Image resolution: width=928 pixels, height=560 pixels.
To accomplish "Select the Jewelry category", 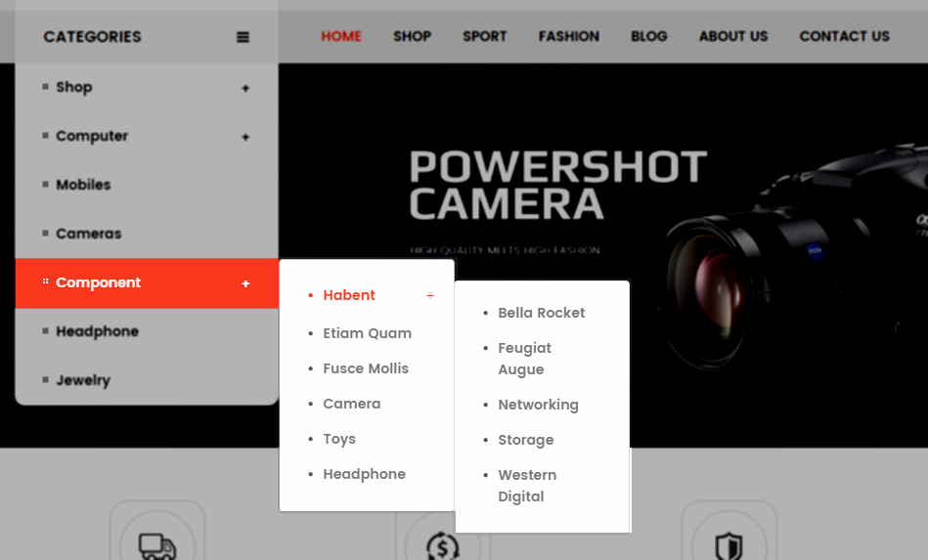I will coord(83,380).
